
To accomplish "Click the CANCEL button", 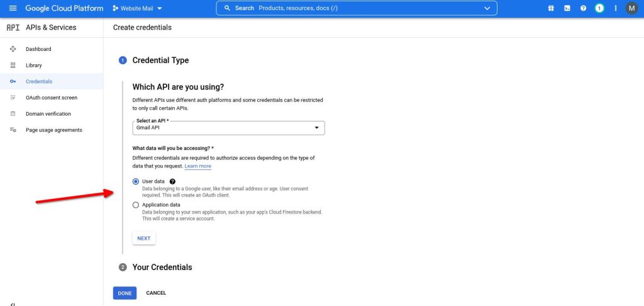I will tap(156, 293).
